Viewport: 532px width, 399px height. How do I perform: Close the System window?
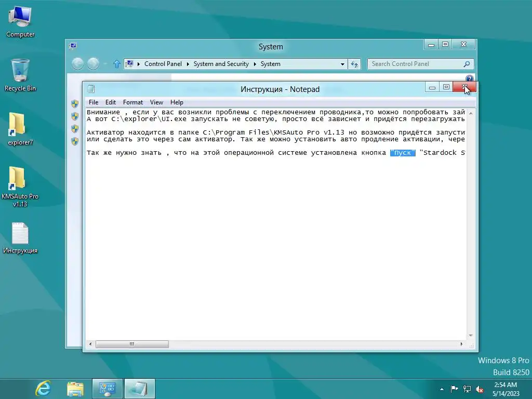point(463,45)
